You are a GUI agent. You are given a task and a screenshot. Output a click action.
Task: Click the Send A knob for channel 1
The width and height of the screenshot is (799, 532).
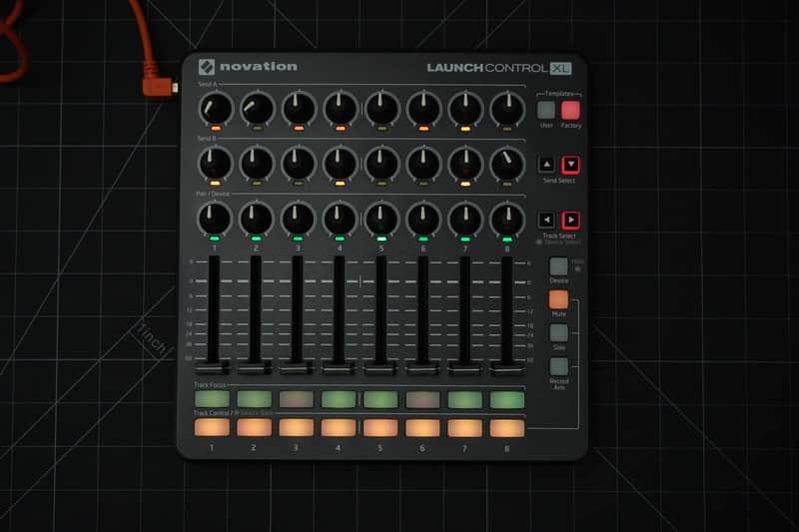[215, 109]
